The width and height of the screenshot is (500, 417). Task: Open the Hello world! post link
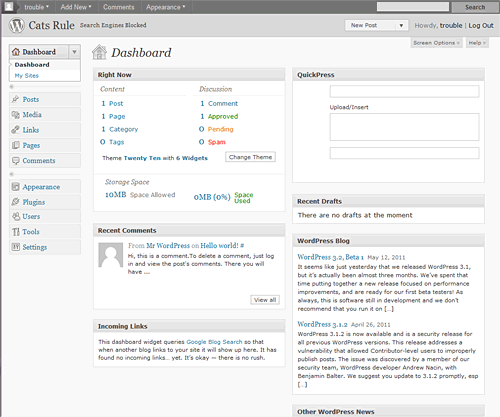pos(219,246)
